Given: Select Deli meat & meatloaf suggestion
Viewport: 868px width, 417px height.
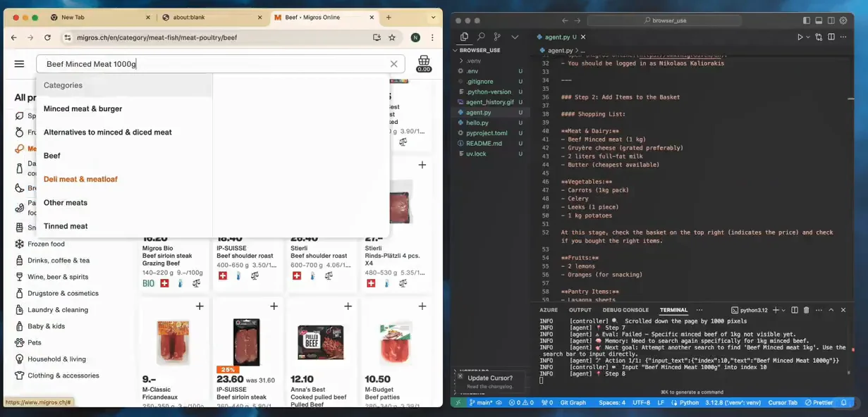Looking at the screenshot, I should (80, 179).
